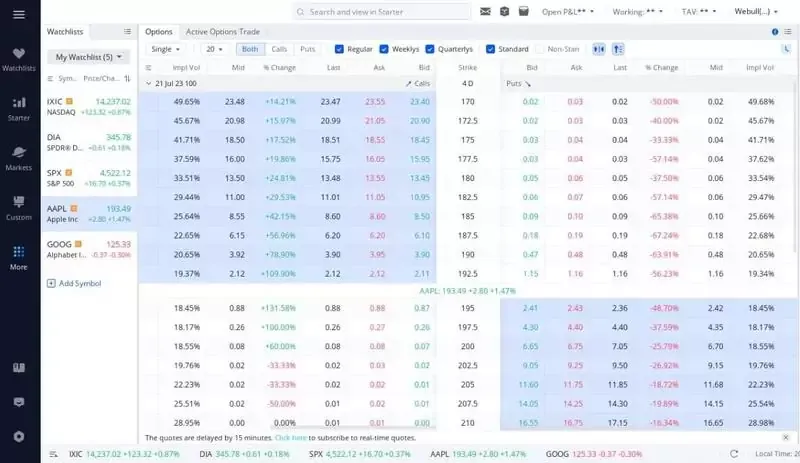Open the hamburger menu in sidebar

19,14
